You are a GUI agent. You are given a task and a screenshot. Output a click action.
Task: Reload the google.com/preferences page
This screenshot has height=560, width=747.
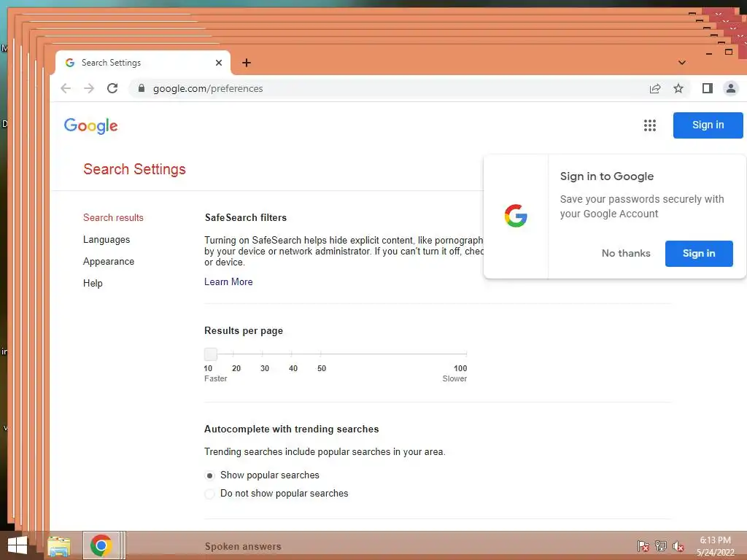[x=112, y=88]
